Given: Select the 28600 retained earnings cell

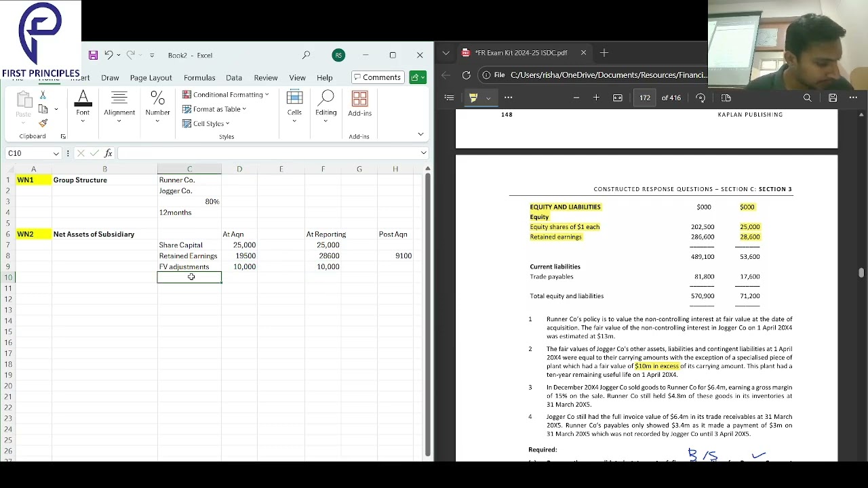Looking at the screenshot, I should tap(323, 256).
